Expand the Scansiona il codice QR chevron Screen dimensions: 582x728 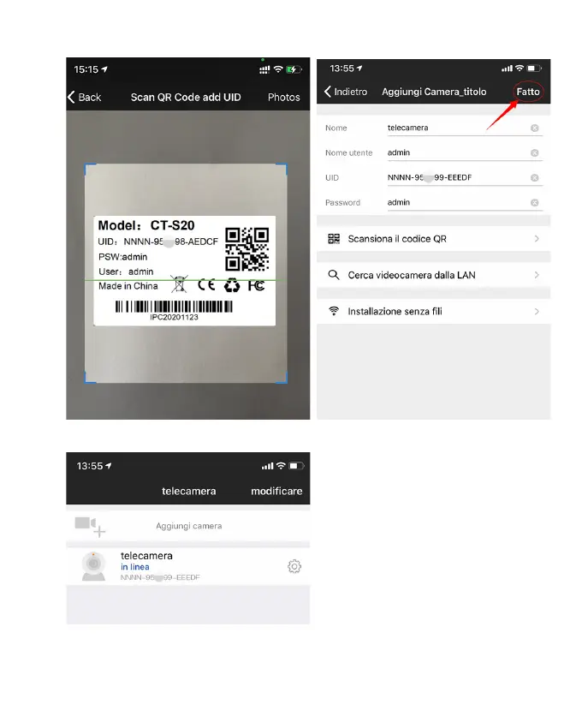tap(537, 239)
